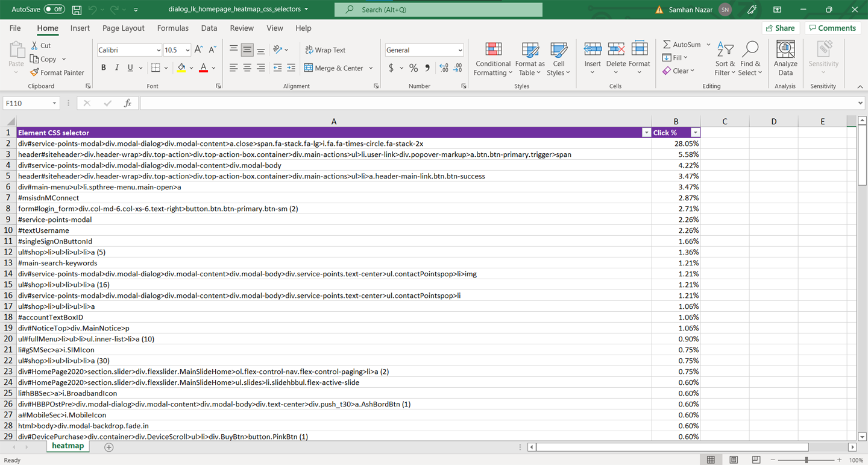This screenshot has width=868, height=465.
Task: Select the cell with #msisdnMConnect
Action: pos(334,198)
